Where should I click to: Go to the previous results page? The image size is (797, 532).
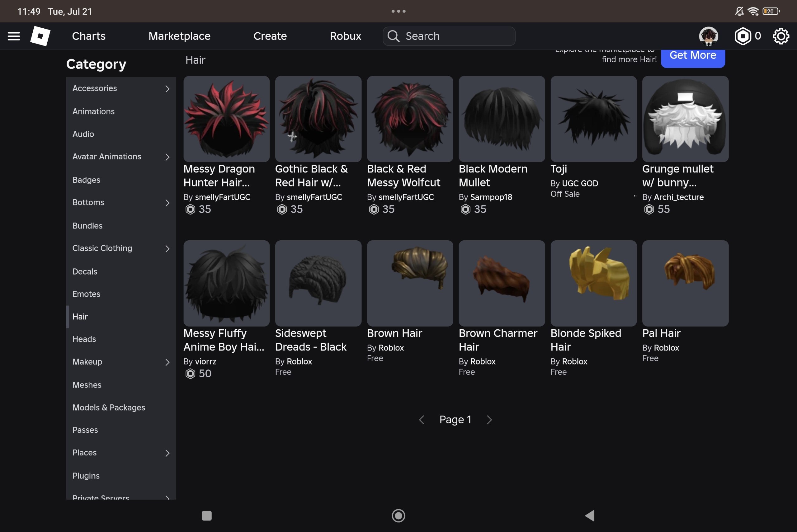click(422, 420)
